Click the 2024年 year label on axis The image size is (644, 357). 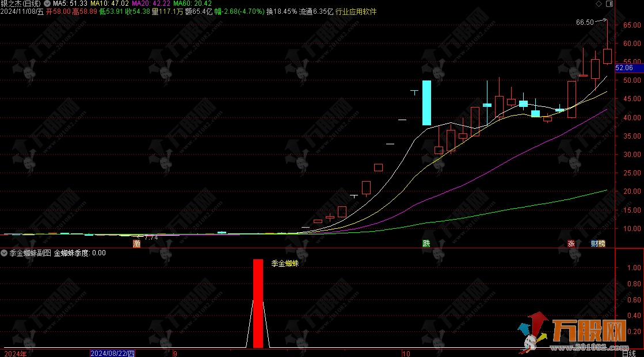click(x=15, y=354)
